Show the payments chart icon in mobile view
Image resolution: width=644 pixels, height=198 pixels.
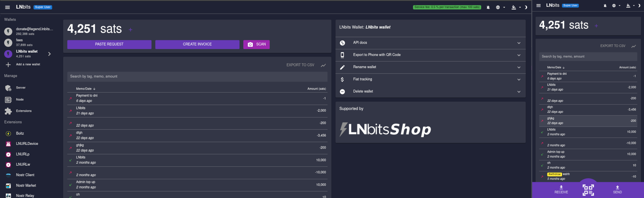(x=634, y=46)
